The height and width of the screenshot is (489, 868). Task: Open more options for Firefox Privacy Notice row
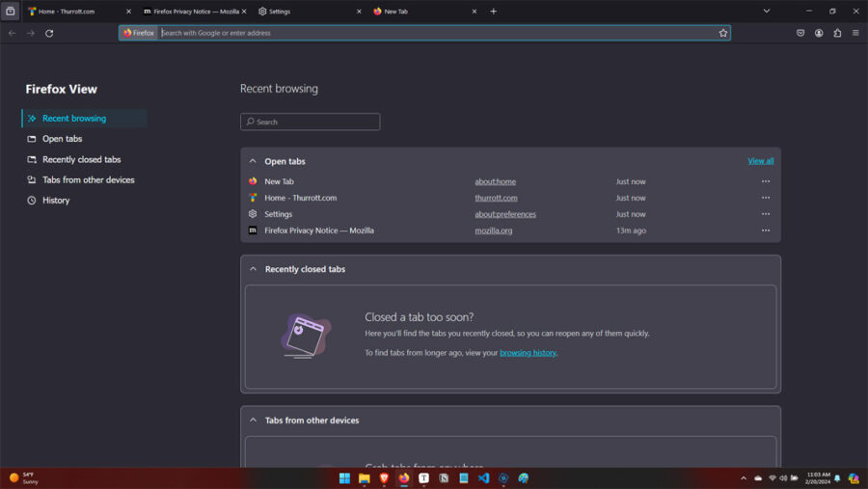pyautogui.click(x=766, y=231)
